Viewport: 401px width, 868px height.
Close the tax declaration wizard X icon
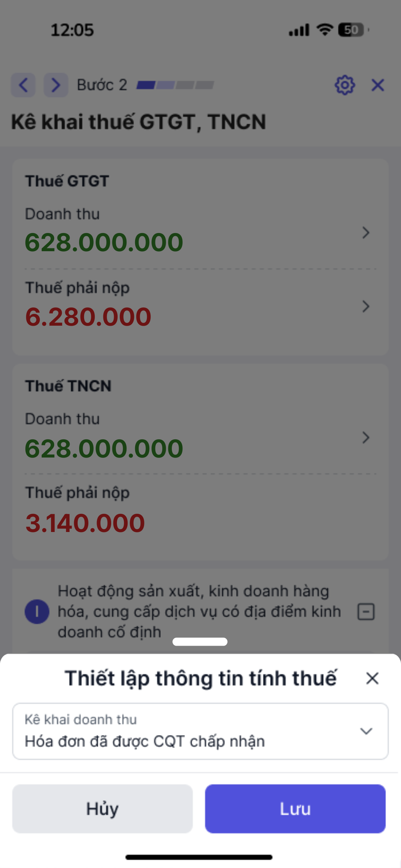(x=378, y=85)
